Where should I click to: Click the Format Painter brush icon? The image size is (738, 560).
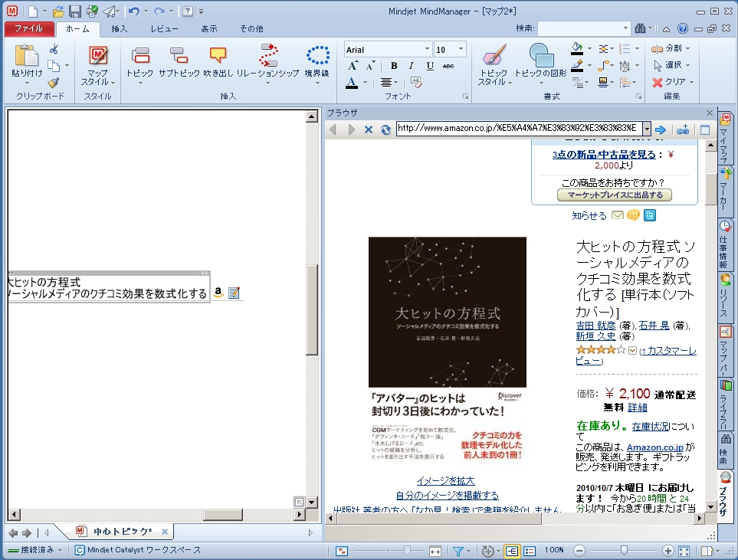click(x=54, y=83)
